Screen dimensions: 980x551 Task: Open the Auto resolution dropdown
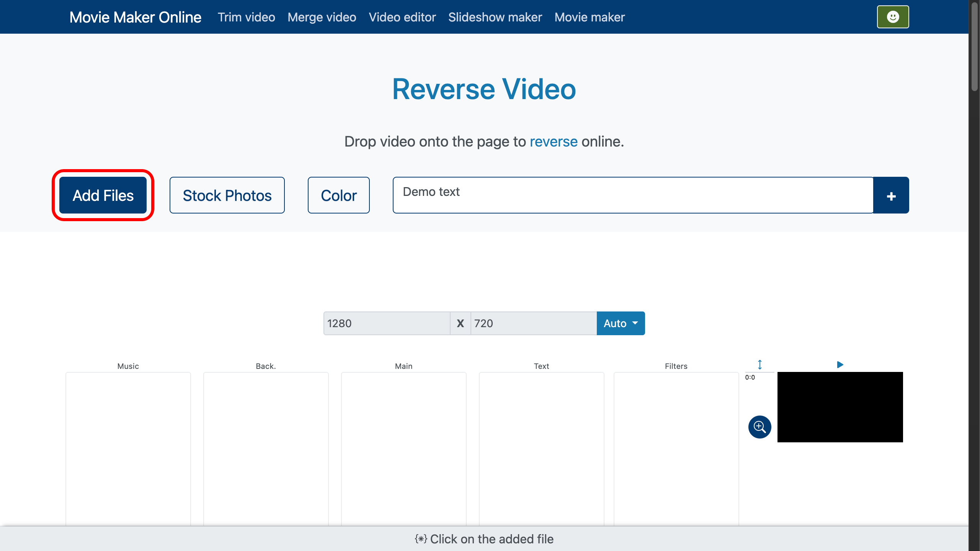[x=621, y=323]
